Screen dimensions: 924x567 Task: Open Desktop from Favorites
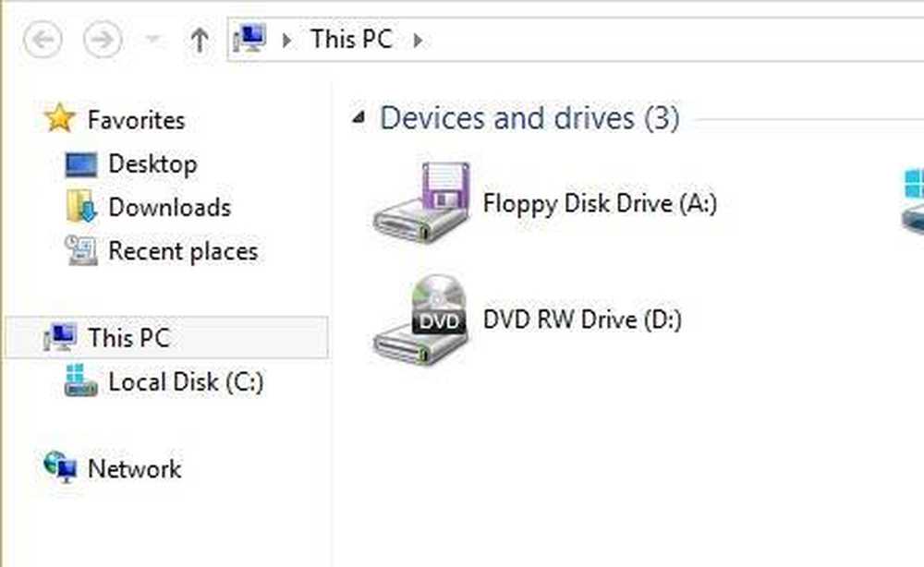[152, 164]
